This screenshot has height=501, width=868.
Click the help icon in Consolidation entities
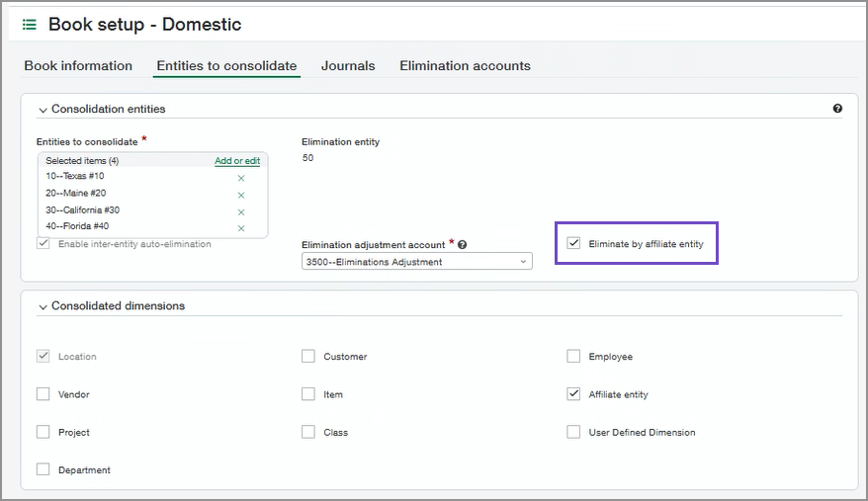[x=837, y=109]
